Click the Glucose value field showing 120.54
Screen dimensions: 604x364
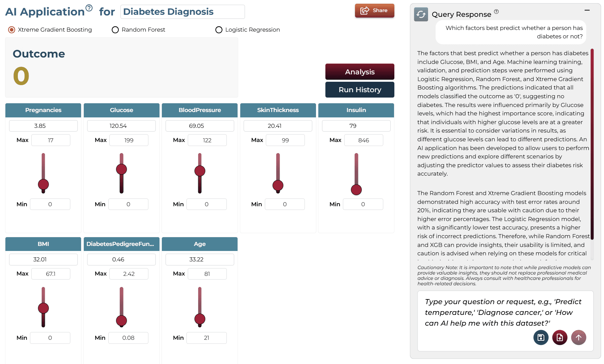click(121, 126)
